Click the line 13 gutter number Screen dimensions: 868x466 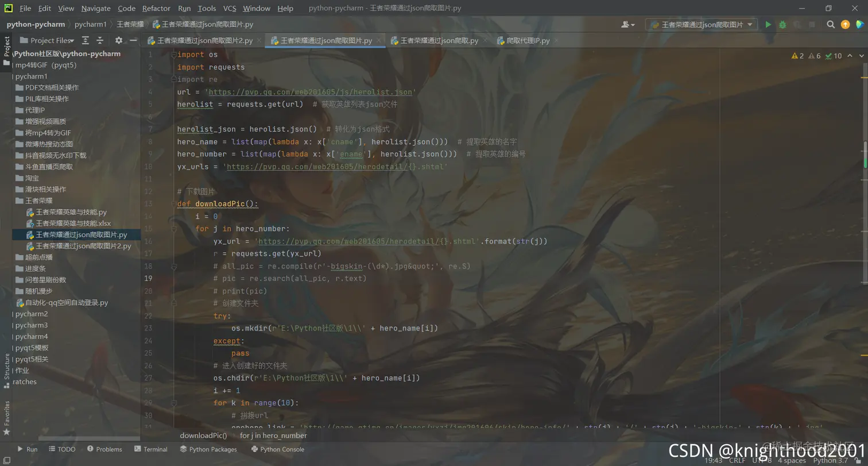point(149,204)
